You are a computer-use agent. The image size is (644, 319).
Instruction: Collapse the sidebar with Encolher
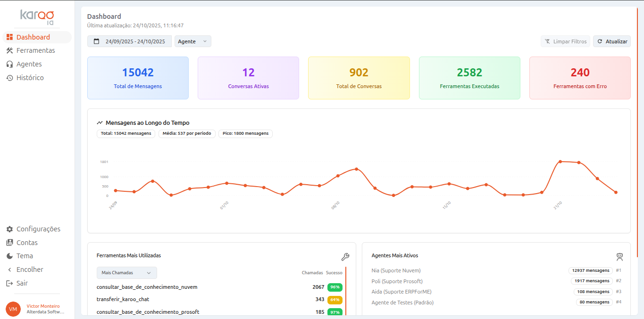pos(29,270)
